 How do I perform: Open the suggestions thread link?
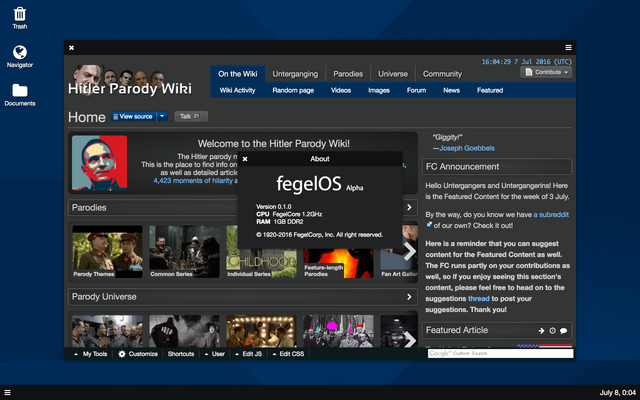(x=478, y=298)
